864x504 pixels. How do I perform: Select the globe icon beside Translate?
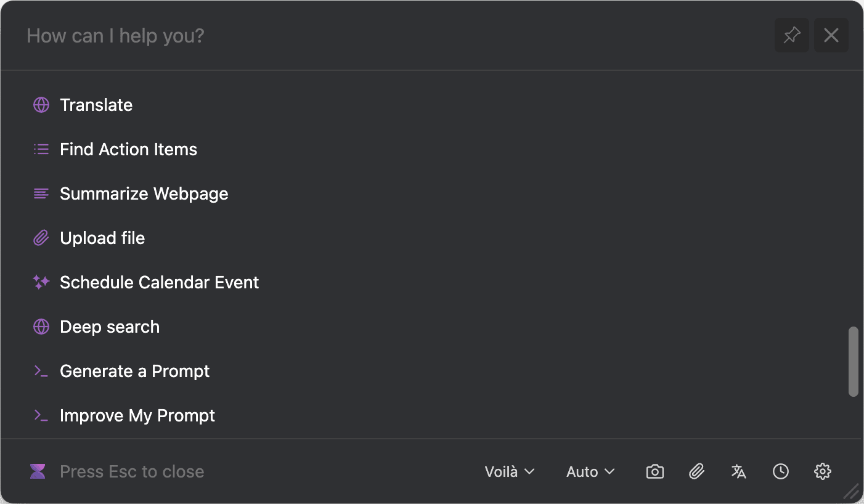[x=41, y=105]
